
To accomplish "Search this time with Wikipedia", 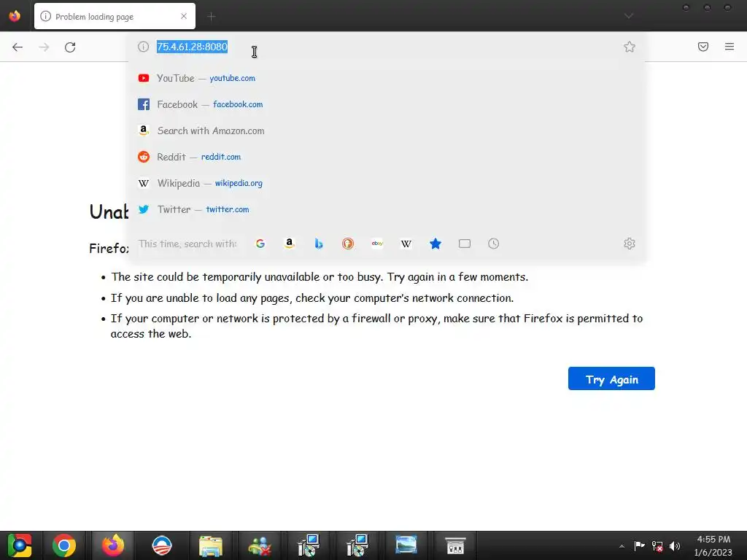I will (x=406, y=244).
